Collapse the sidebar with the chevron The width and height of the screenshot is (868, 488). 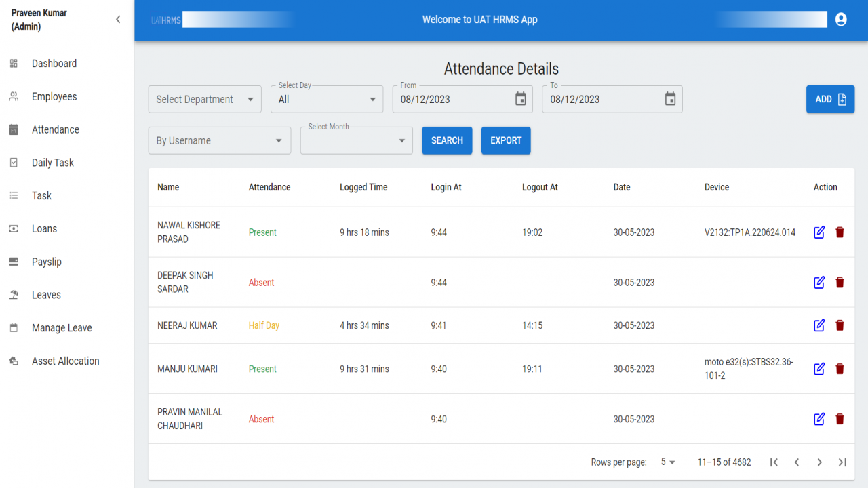coord(118,20)
